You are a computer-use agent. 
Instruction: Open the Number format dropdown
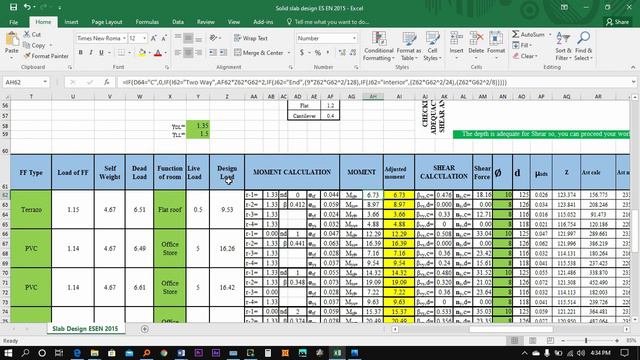pos(354,38)
